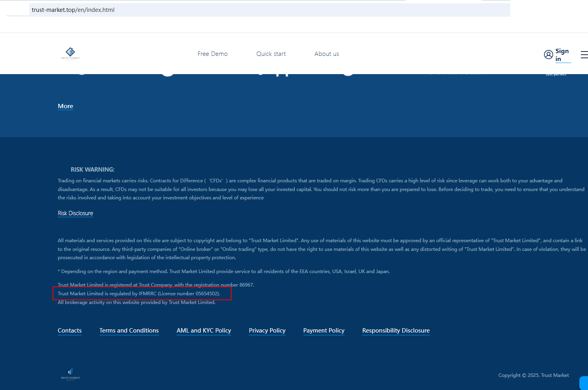Open the blue chat widget at page corner
The width and height of the screenshot is (588, 390).
point(584,383)
